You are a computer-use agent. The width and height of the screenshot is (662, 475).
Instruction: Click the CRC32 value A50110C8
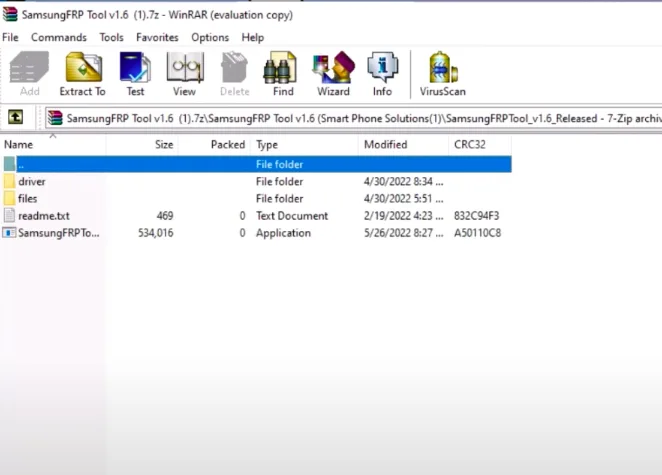click(x=477, y=233)
